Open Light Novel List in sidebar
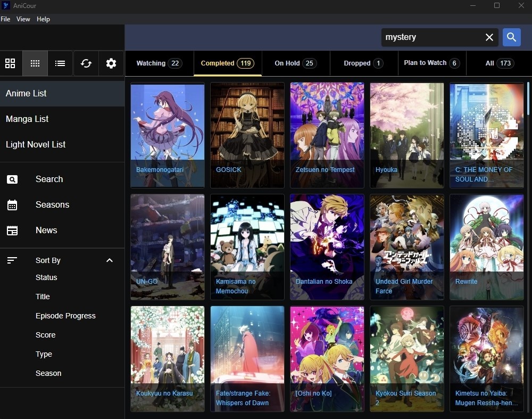 (x=62, y=144)
